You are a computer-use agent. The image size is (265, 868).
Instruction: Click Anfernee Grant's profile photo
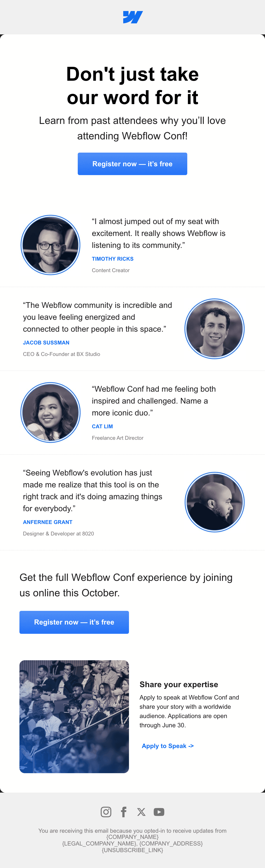[x=214, y=502]
